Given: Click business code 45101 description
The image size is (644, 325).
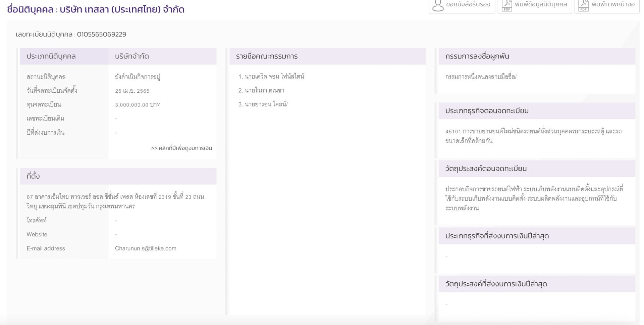Looking at the screenshot, I should coord(533,136).
